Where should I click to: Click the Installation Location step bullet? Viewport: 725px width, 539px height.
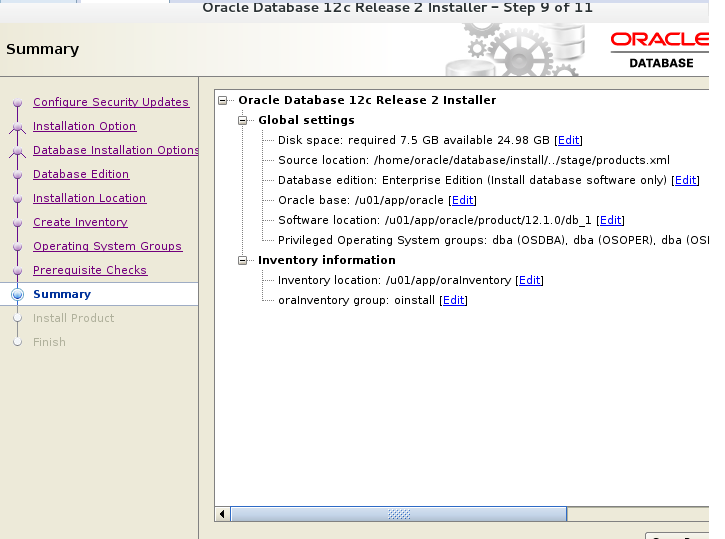18,198
